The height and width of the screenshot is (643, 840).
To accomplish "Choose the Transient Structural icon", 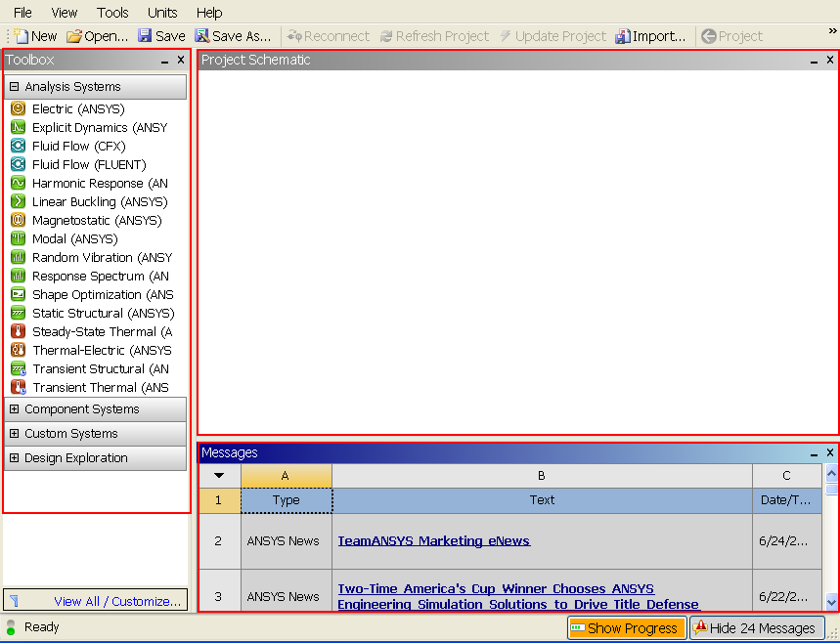I will click(x=18, y=368).
